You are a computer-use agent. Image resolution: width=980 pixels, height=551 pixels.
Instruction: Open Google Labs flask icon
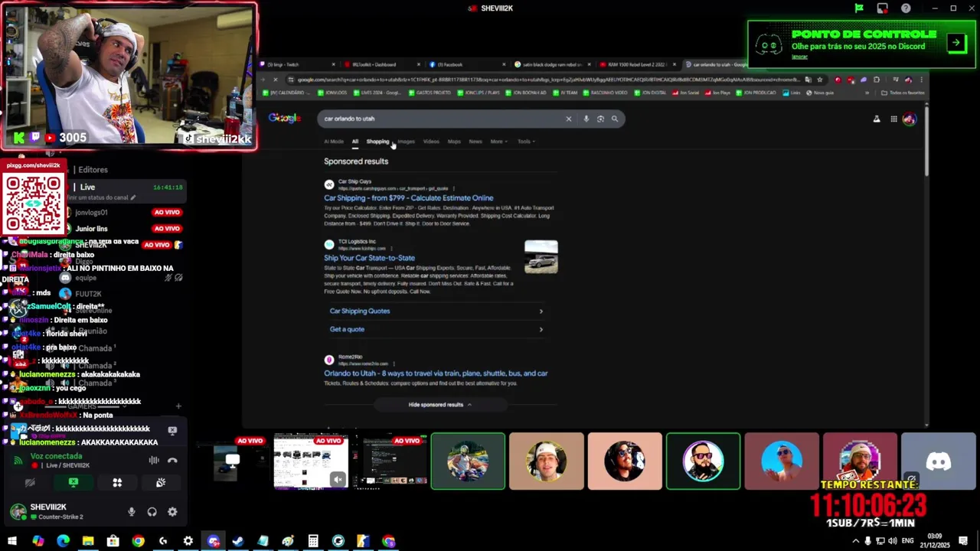tap(877, 119)
